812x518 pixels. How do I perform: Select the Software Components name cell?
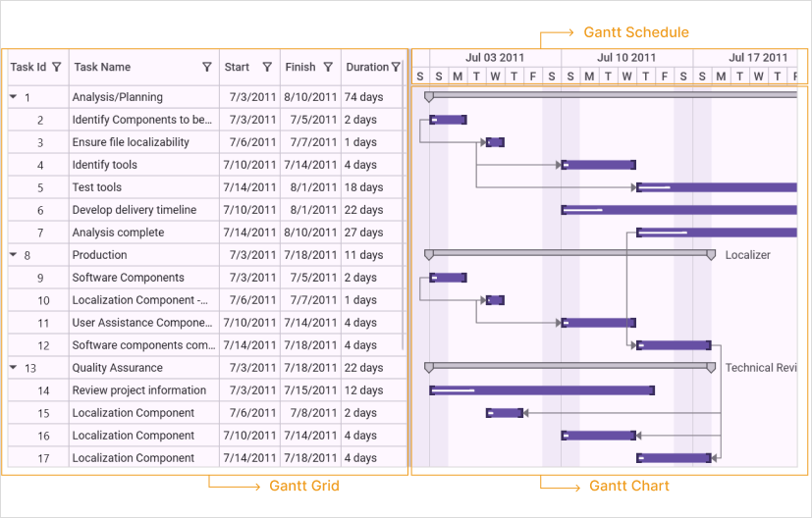pyautogui.click(x=144, y=278)
